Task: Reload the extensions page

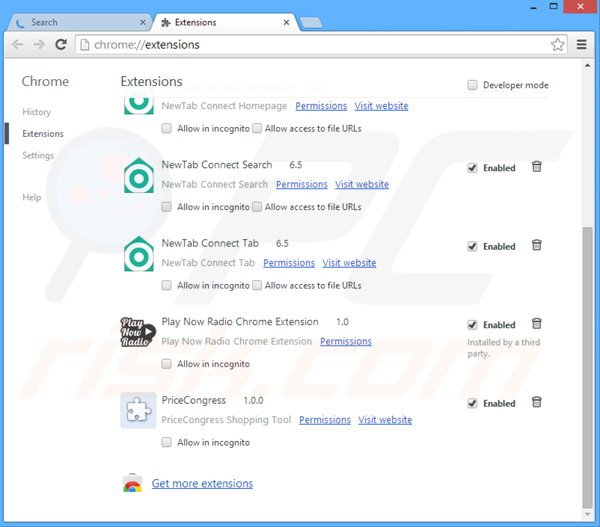Action: (x=61, y=45)
